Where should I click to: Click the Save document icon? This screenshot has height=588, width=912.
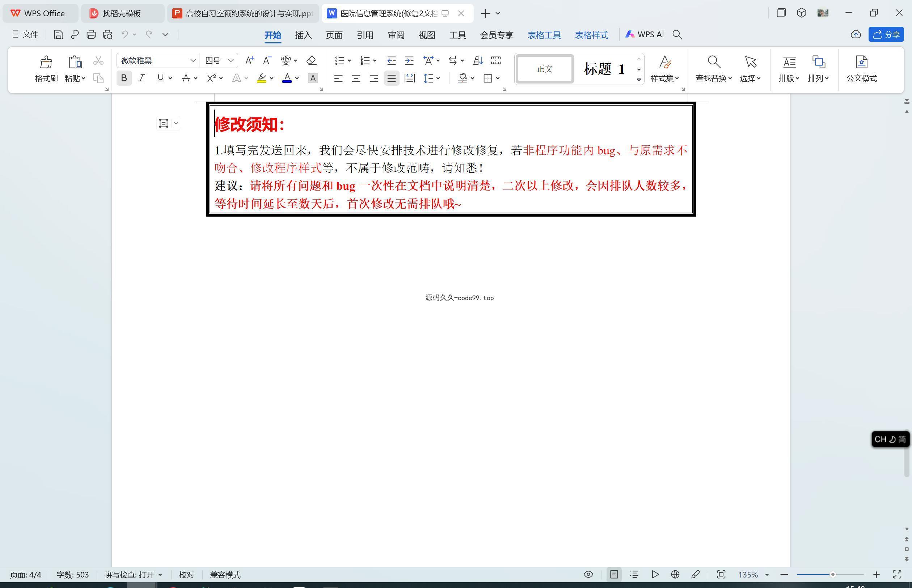(58, 35)
